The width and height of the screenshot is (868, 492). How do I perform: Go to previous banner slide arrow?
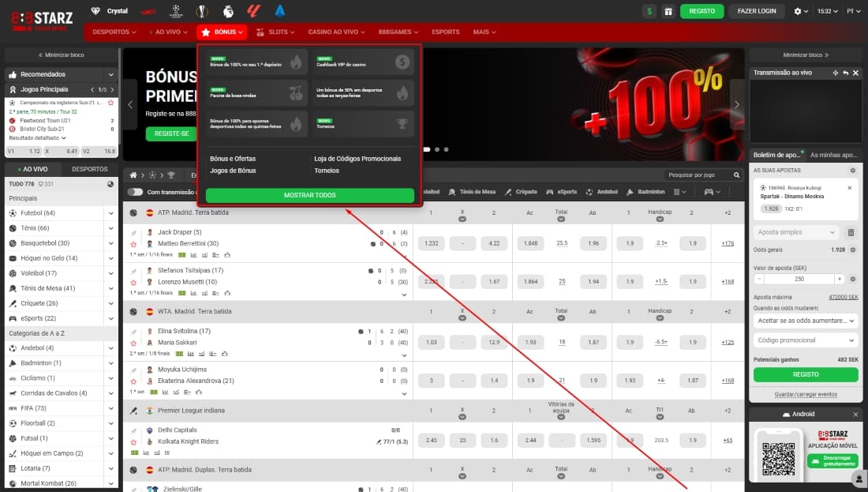click(130, 105)
